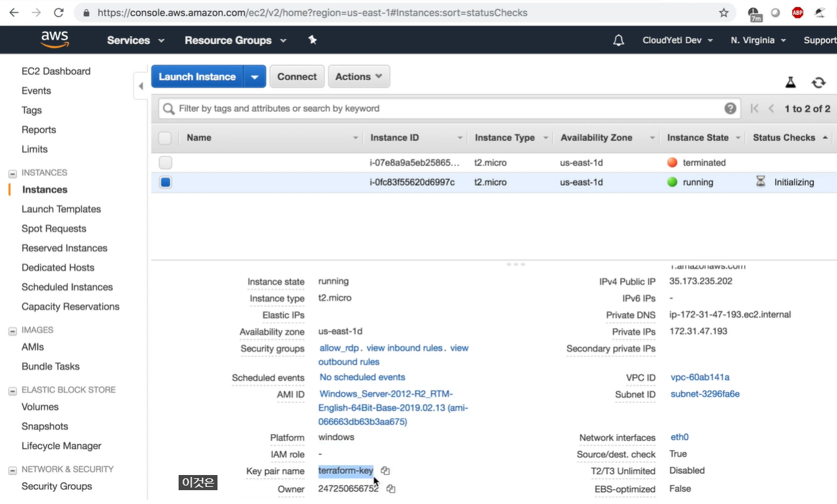Open the eth0 network interface link
837x504 pixels.
679,437
